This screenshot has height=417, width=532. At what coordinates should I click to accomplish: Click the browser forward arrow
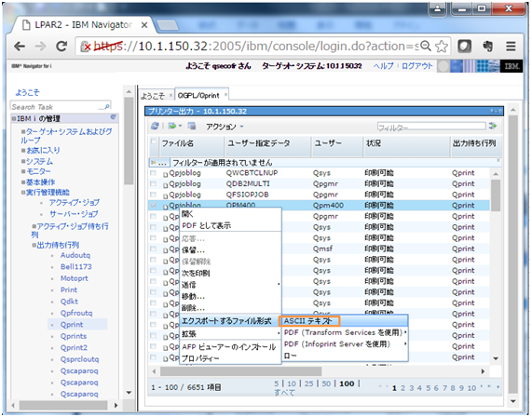point(41,47)
